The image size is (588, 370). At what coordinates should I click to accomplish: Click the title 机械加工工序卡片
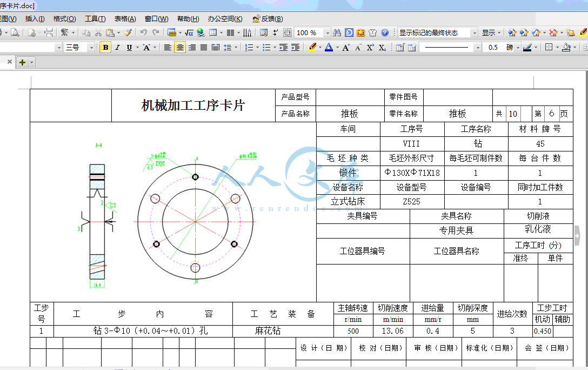click(x=193, y=105)
